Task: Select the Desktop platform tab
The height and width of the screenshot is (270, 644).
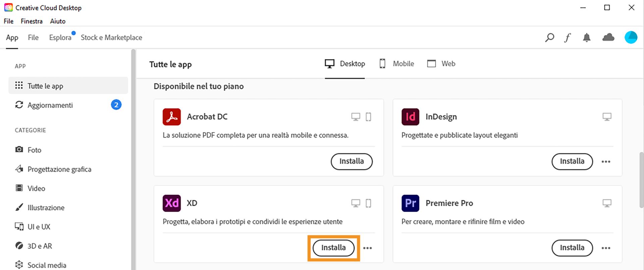Action: tap(345, 64)
